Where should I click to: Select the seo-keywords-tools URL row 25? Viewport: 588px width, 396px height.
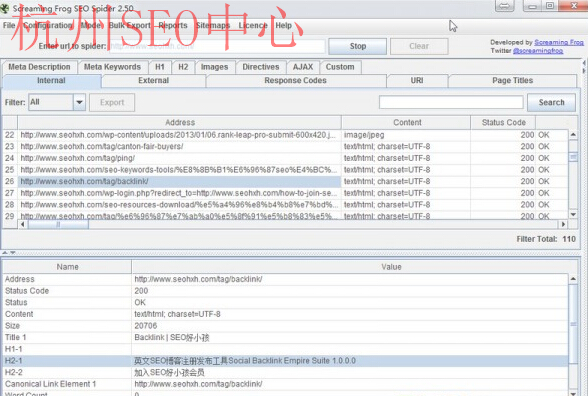point(179,170)
